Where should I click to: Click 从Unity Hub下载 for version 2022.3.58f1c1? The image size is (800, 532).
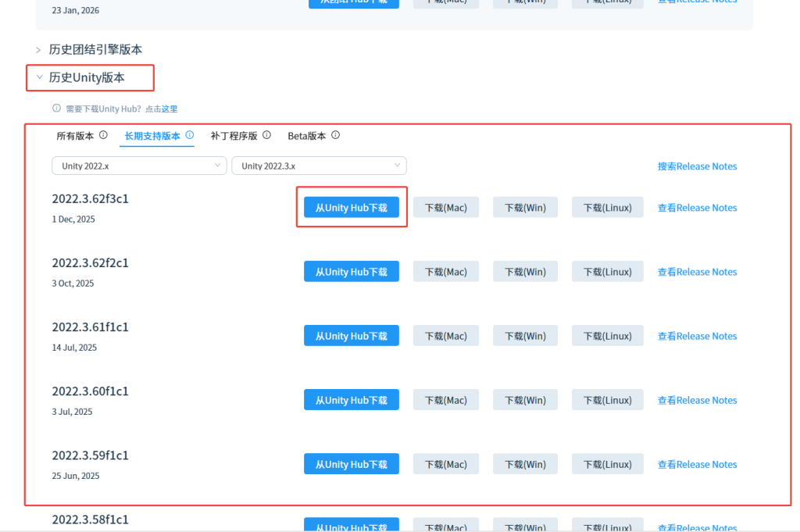pos(351,525)
